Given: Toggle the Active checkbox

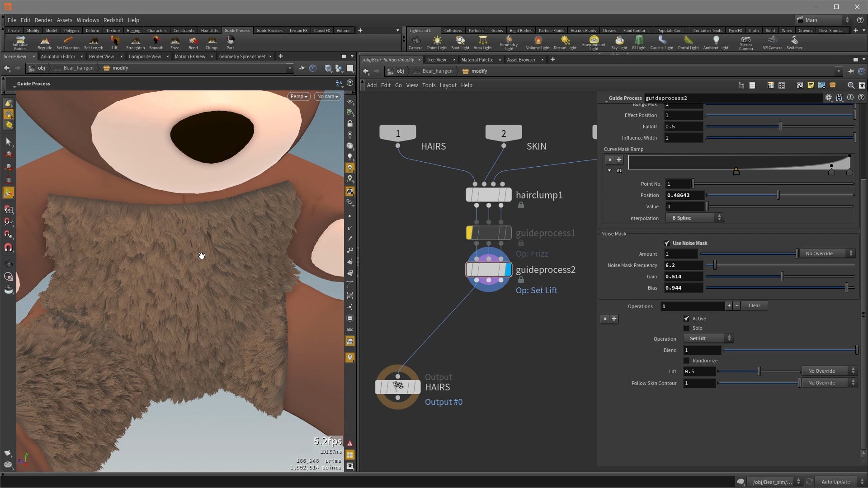Looking at the screenshot, I should pos(686,319).
